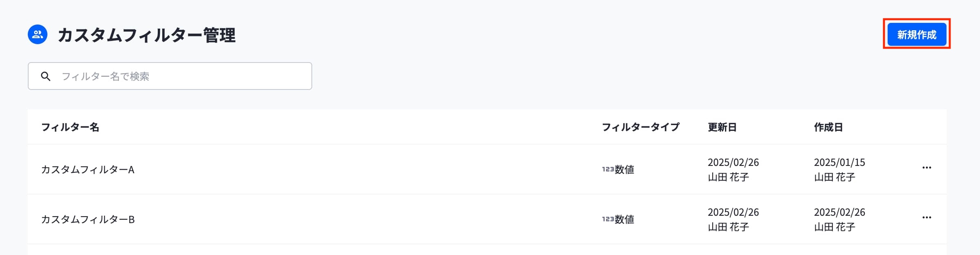Open the three-dot menu for カスタムフィルターB
Screen dimensions: 980x255
point(926,217)
